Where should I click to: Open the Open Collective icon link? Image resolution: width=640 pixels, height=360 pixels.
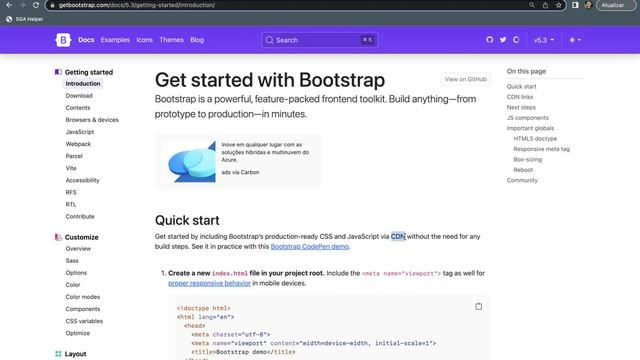pyautogui.click(x=516, y=40)
